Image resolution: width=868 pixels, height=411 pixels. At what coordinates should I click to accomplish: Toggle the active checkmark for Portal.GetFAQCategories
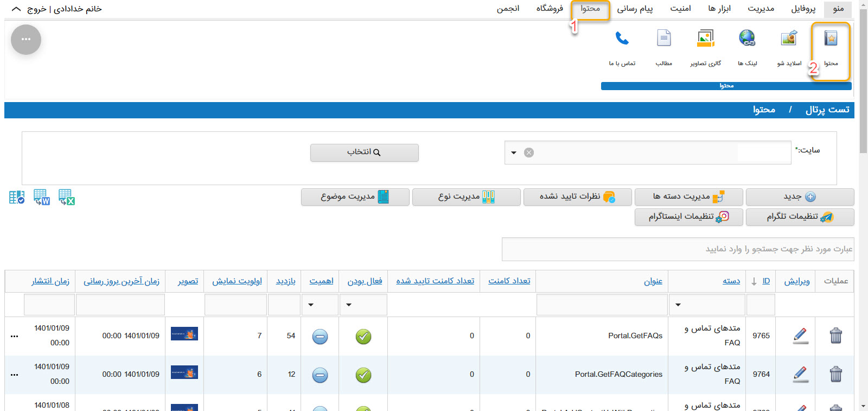tap(363, 375)
